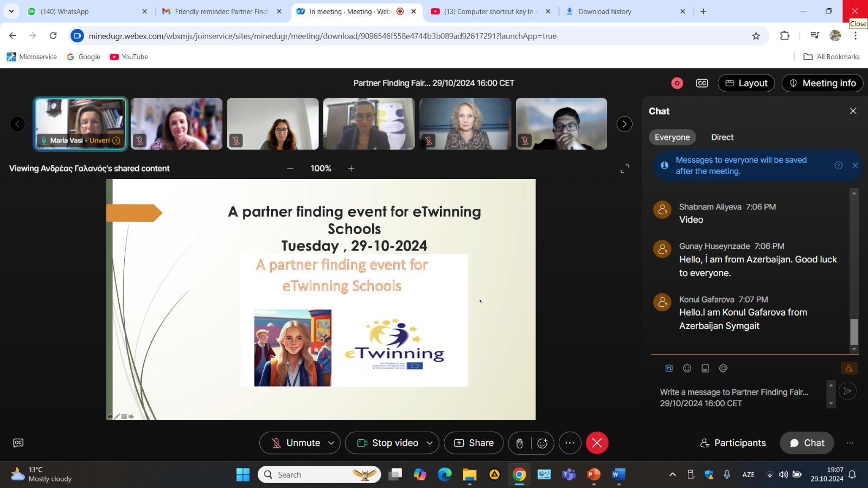Open the emoji reactions icon in meeting controls

coord(542,443)
